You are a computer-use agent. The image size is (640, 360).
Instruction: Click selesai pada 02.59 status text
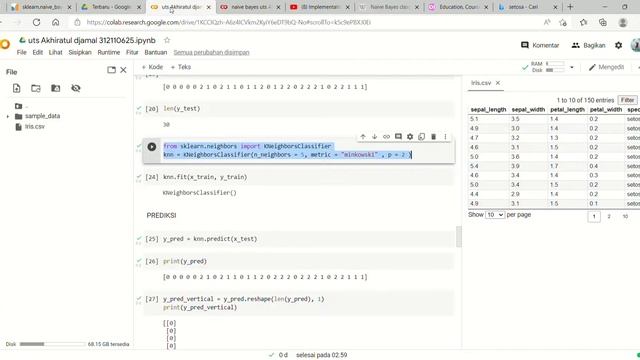tap(321, 355)
